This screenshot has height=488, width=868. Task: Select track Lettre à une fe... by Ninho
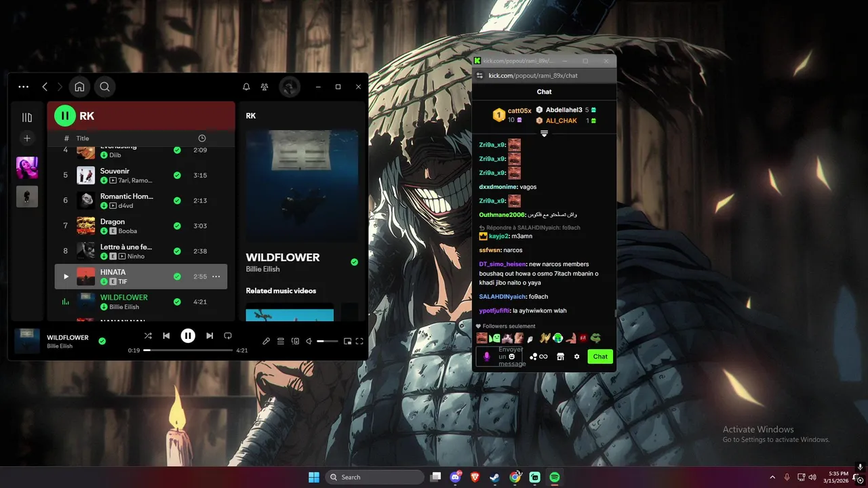point(141,251)
